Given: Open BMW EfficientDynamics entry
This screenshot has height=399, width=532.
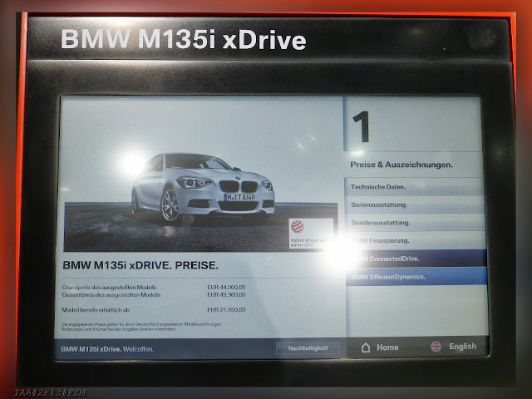Looking at the screenshot, I should point(416,277).
